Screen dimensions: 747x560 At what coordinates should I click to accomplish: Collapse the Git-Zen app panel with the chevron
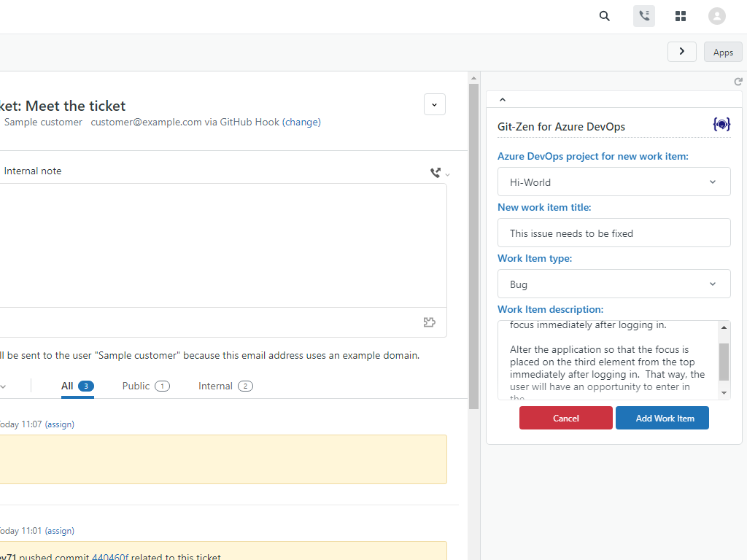(x=502, y=99)
